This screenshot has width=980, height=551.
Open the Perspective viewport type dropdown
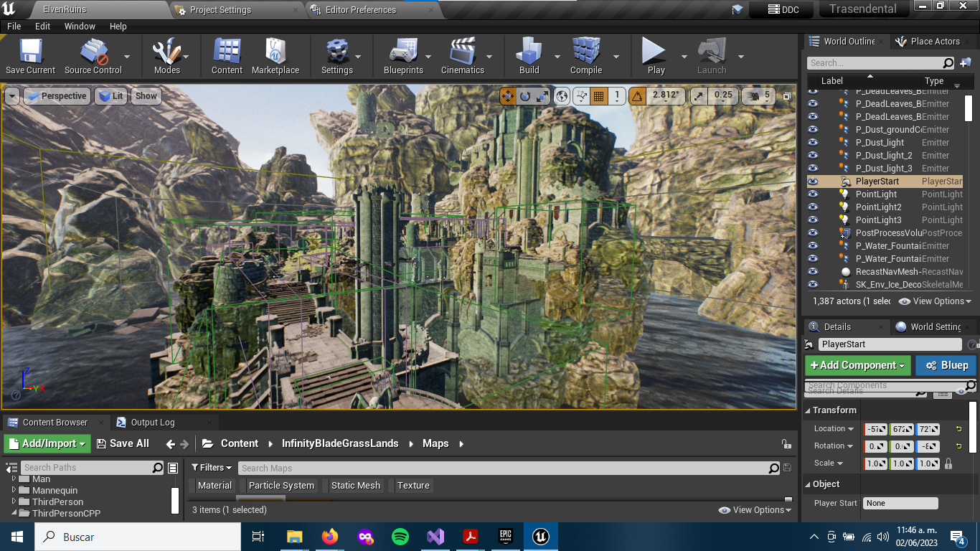tap(56, 96)
